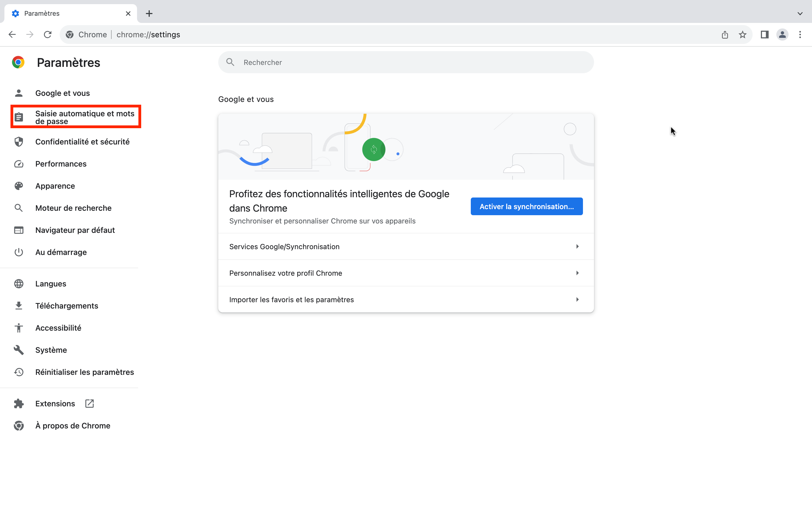812x508 pixels.
Task: Open Chrome three-dot menu
Action: coord(800,35)
